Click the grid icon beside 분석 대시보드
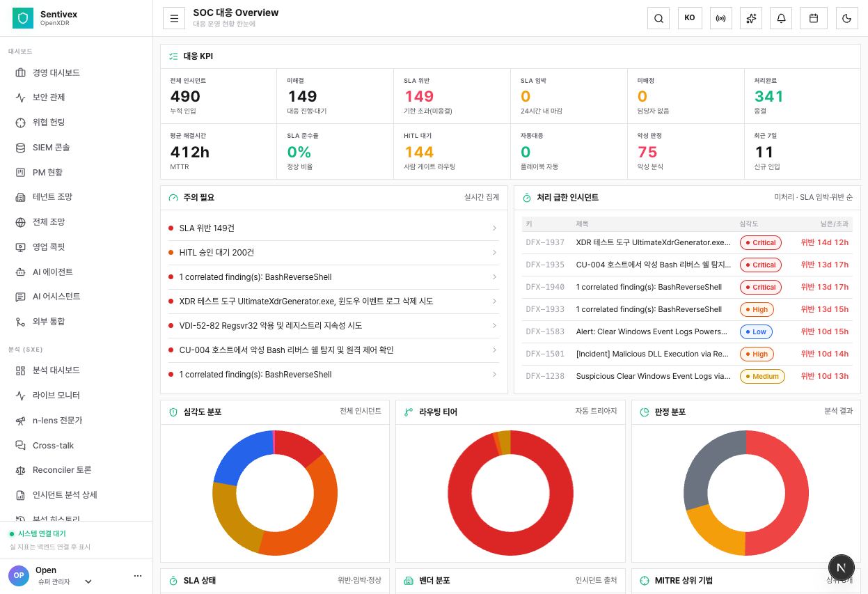The height and width of the screenshot is (594, 868). (20, 370)
